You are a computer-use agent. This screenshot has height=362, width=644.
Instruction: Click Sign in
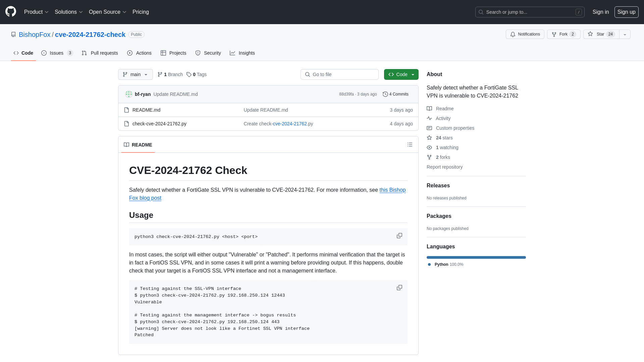(601, 12)
